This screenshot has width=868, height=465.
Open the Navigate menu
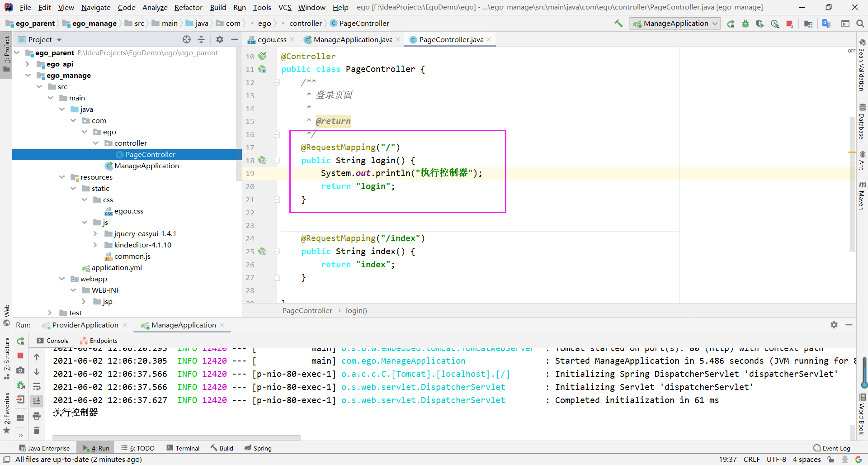click(x=96, y=7)
